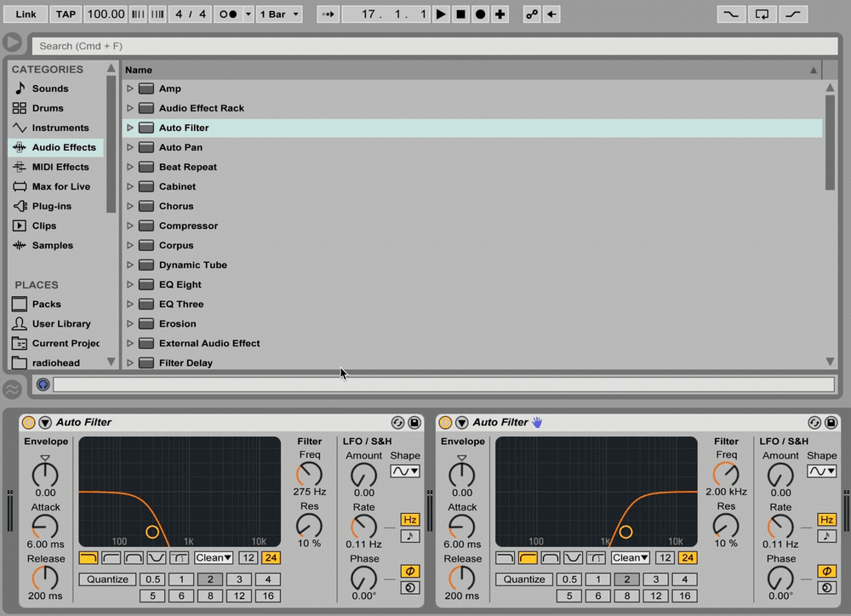The image size is (851, 616).
Task: Click the left Auto Filter Freq knob
Action: coord(310,475)
